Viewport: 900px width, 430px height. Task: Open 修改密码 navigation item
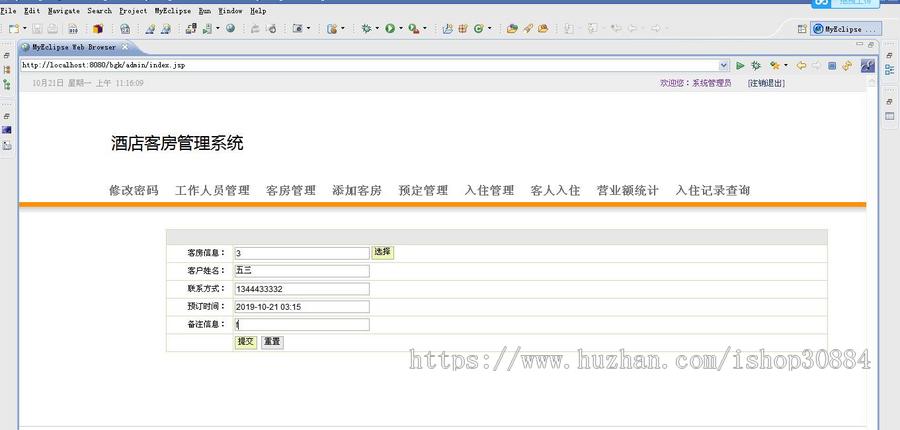[134, 191]
